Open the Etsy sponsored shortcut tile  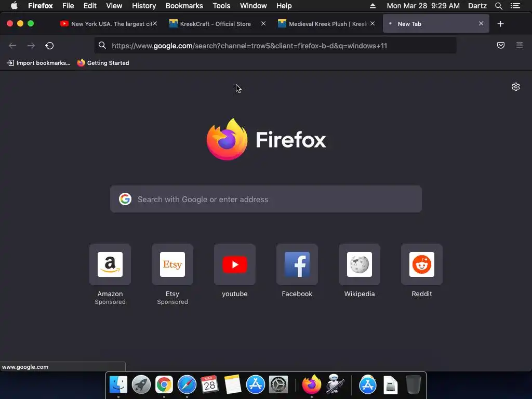(x=172, y=264)
